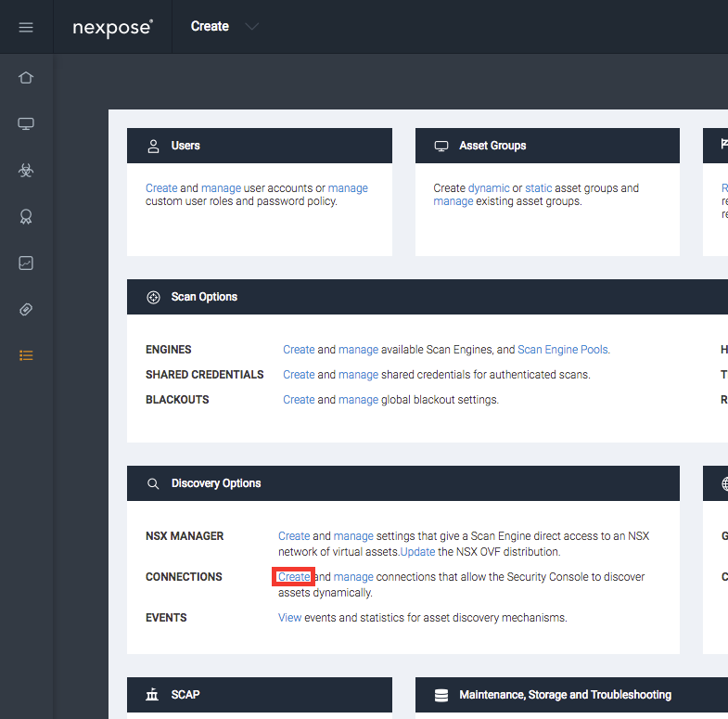This screenshot has height=719, width=728.
Task: Click Scan Engine Pools link
Action: 562,350
